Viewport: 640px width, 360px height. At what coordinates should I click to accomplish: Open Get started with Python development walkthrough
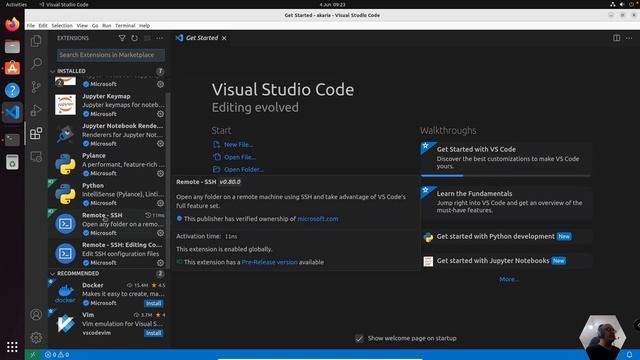click(x=506, y=236)
